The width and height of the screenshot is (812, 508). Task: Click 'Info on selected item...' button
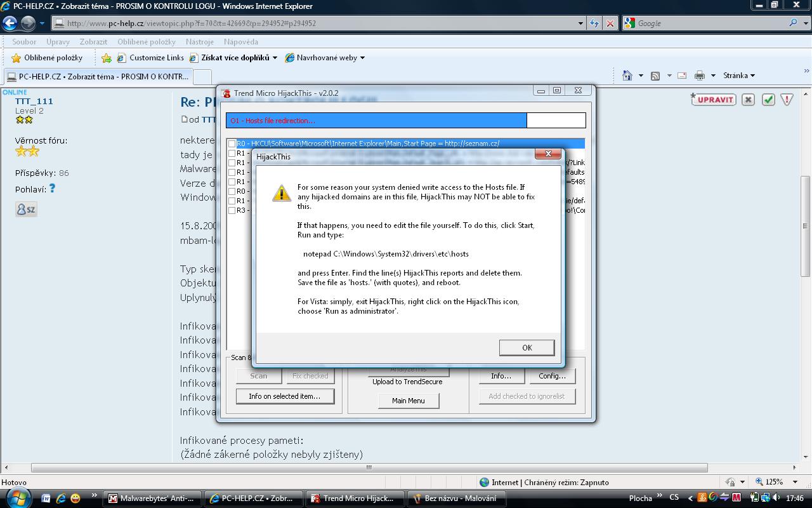click(x=285, y=396)
